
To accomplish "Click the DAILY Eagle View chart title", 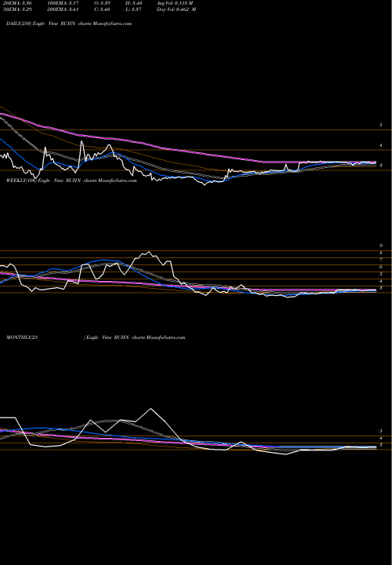I will (69, 24).
